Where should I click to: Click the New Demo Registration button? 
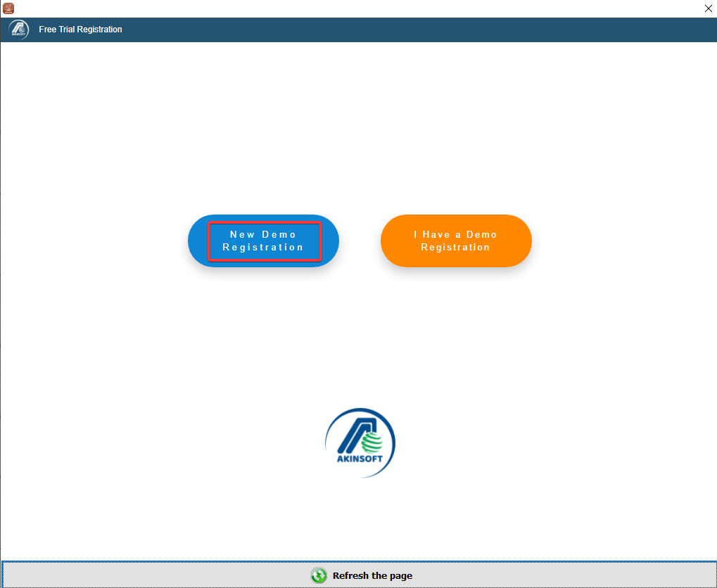click(x=263, y=241)
